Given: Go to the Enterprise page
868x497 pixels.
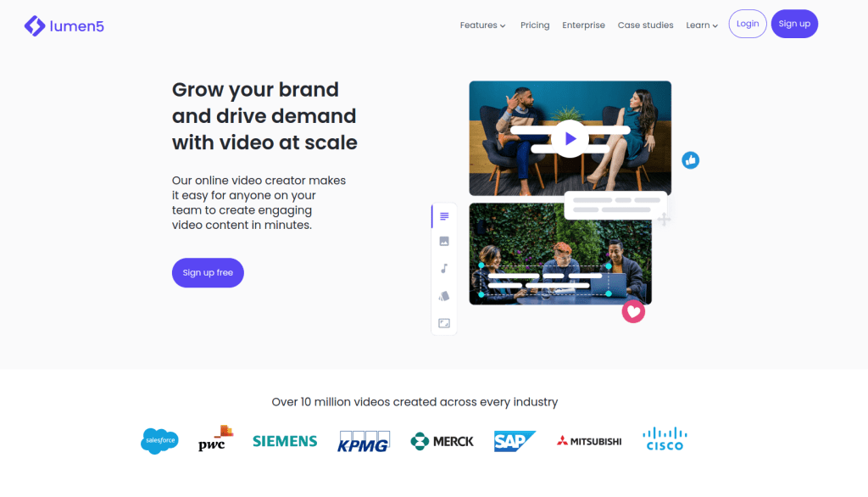Looking at the screenshot, I should pyautogui.click(x=583, y=25).
